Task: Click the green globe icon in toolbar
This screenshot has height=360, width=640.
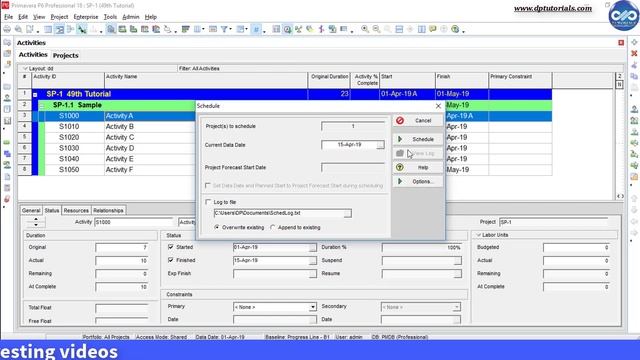Action: click(x=455, y=29)
